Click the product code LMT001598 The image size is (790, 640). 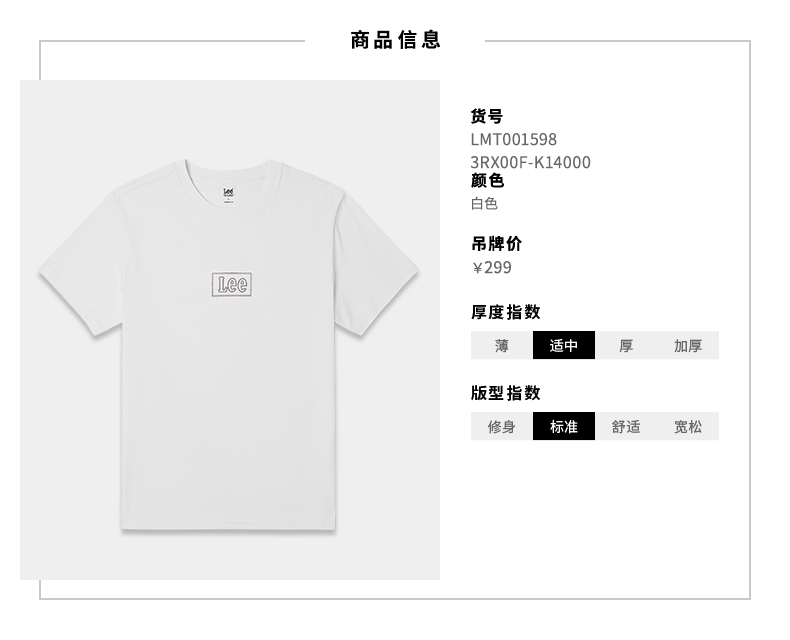(513, 139)
